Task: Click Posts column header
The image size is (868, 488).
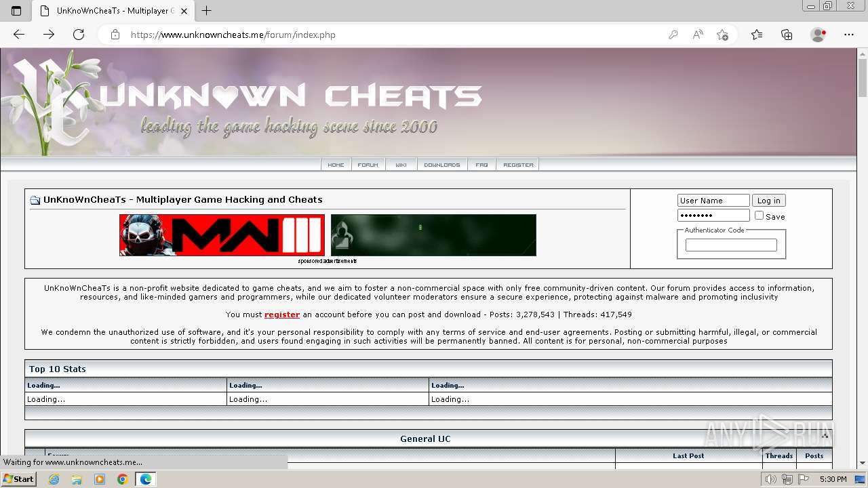Action: (x=814, y=456)
